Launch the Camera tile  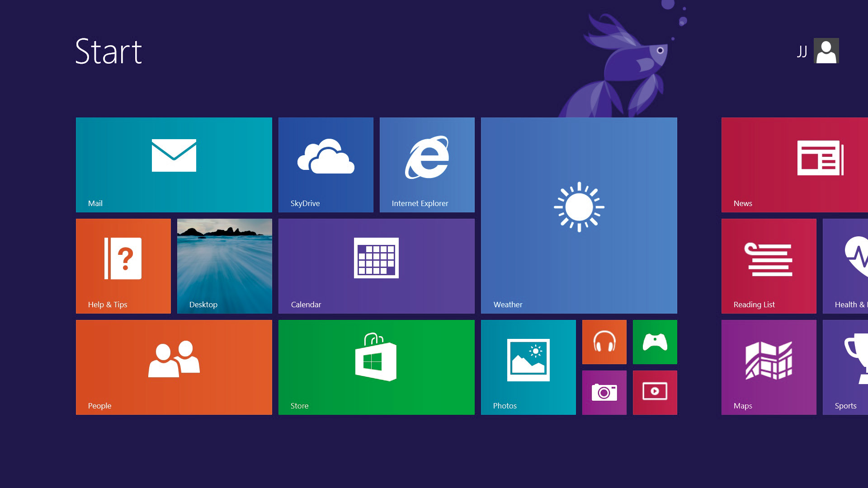[604, 393]
